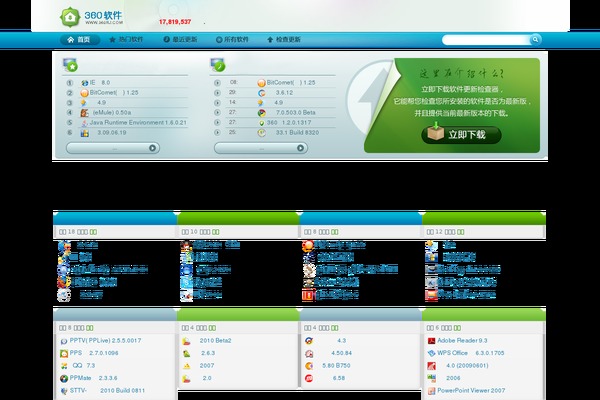Click the Chrome icon beside 7.0.503.0 Beta

click(261, 113)
